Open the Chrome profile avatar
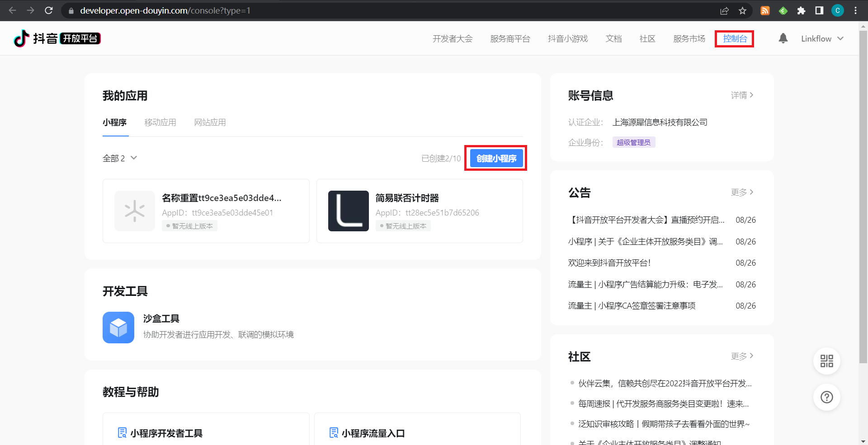The width and height of the screenshot is (868, 445). click(x=837, y=10)
